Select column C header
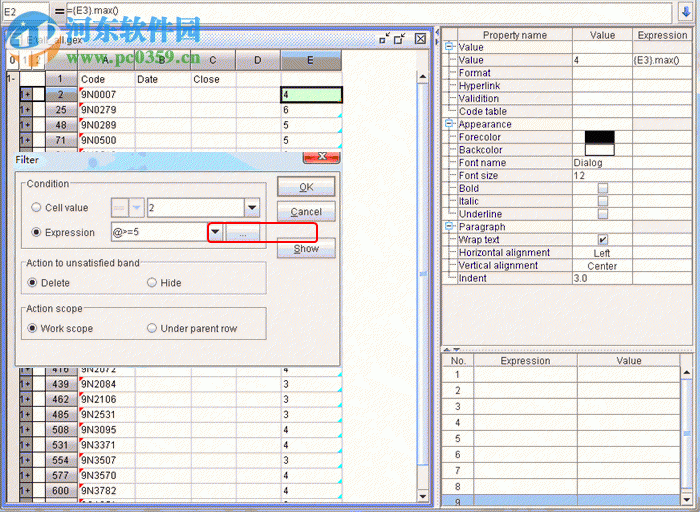Image resolution: width=700 pixels, height=512 pixels. coord(213,60)
